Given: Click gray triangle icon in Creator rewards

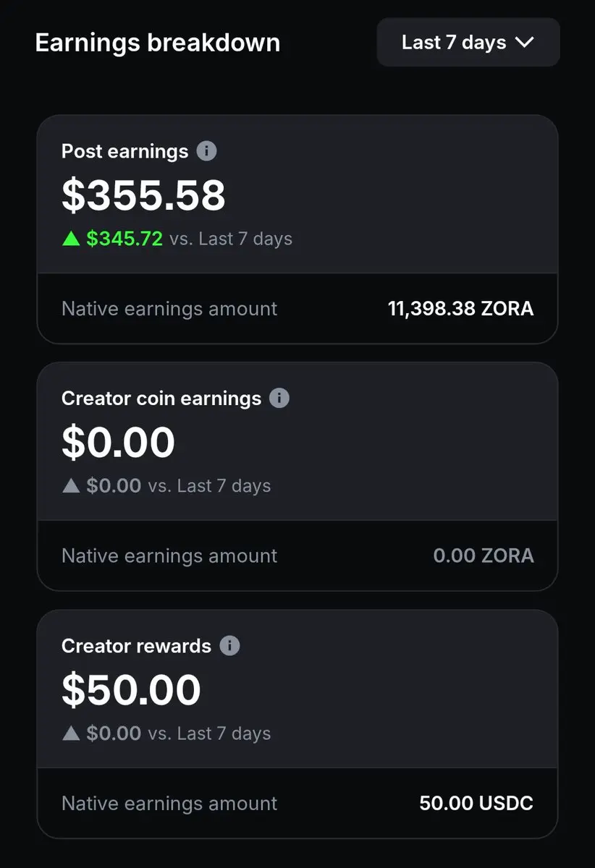Looking at the screenshot, I should pyautogui.click(x=71, y=733).
